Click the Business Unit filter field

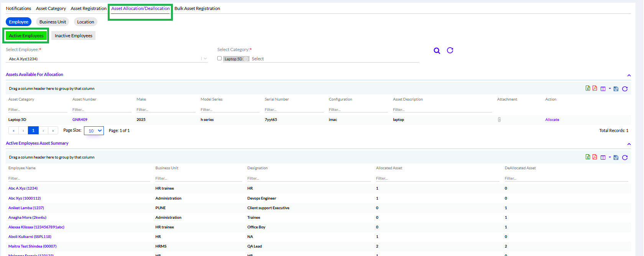pyautogui.click(x=199, y=178)
